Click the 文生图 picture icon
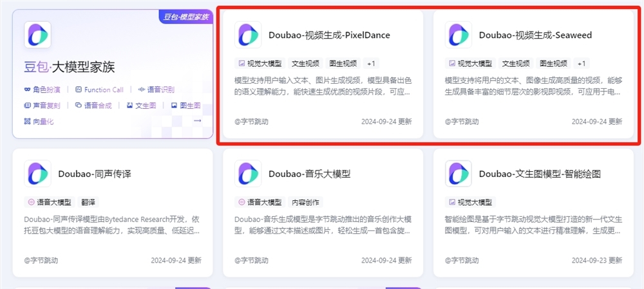This screenshot has height=289, width=644. point(130,106)
